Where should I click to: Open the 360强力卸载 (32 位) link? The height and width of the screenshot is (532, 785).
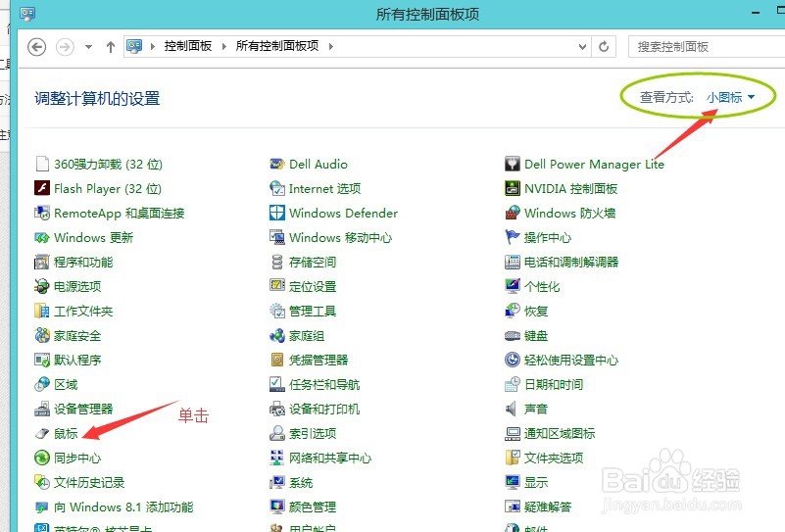click(108, 165)
